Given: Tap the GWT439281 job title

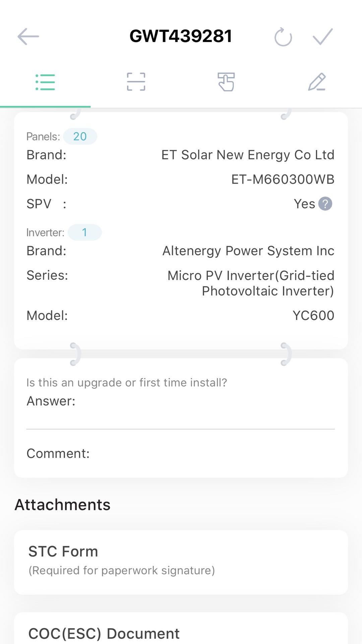Looking at the screenshot, I should click(181, 36).
